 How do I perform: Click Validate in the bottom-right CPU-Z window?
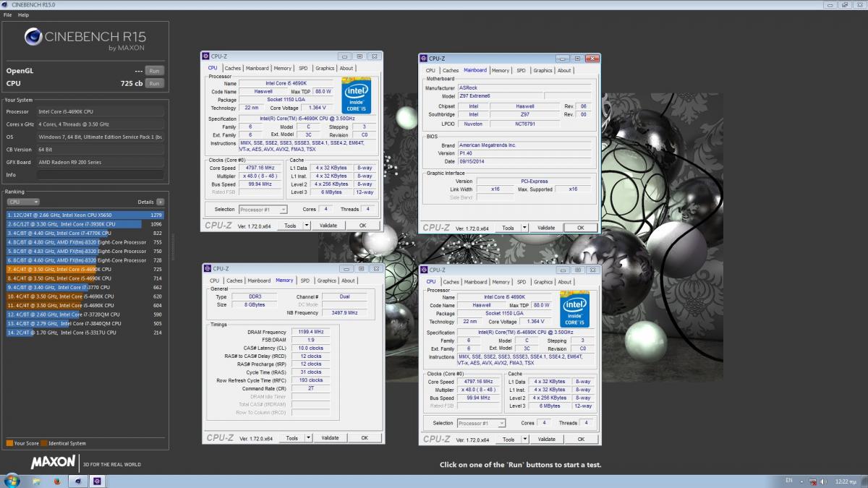546,439
